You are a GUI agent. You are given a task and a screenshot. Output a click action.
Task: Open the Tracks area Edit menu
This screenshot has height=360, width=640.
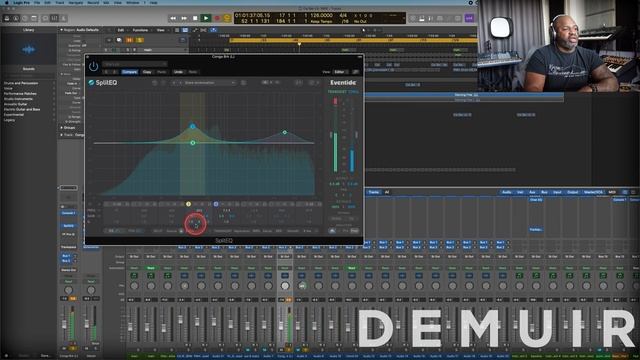pyautogui.click(x=121, y=30)
